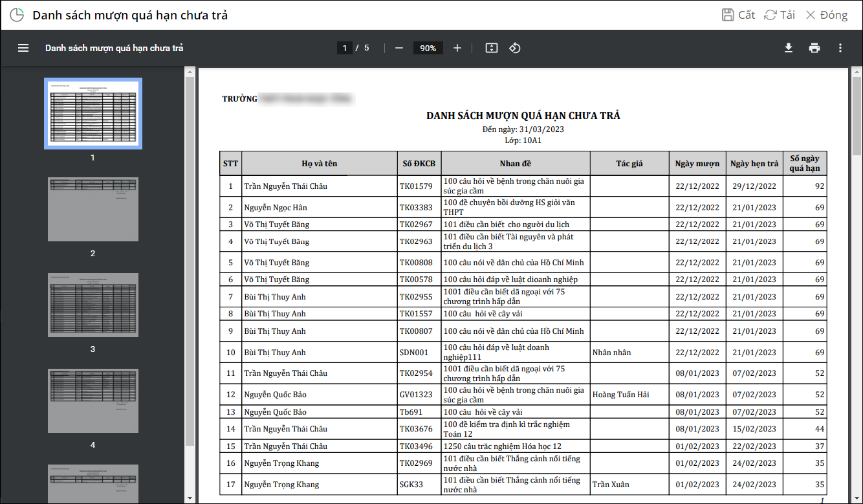Click the STT column header
This screenshot has width=863, height=504.
pos(230,164)
